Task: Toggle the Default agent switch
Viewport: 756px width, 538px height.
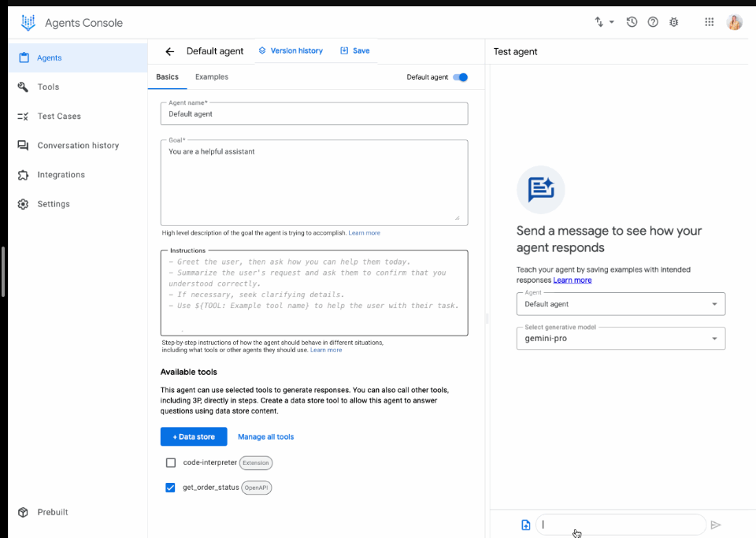Action: click(x=461, y=77)
